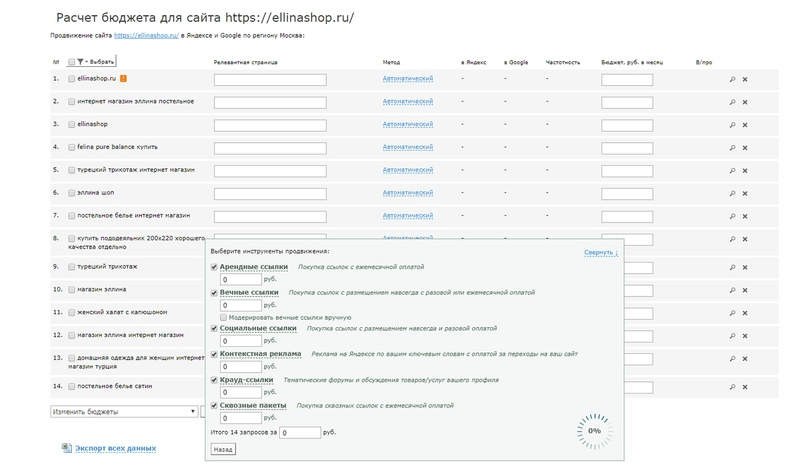Click magnifier icon in 'эллина шоп' row

pyautogui.click(x=732, y=193)
